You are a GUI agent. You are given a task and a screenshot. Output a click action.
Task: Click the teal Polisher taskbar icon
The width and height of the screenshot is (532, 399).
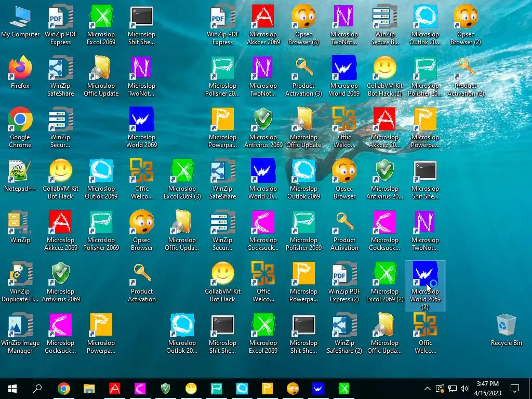pos(217,389)
